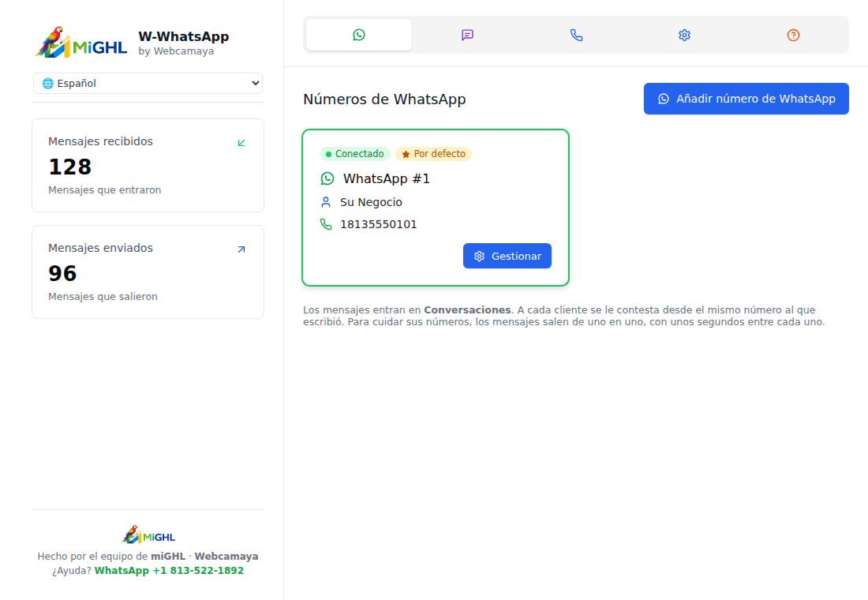Click the bold Conversaciones word in the note
Screen dimensions: 868x600
467,309
